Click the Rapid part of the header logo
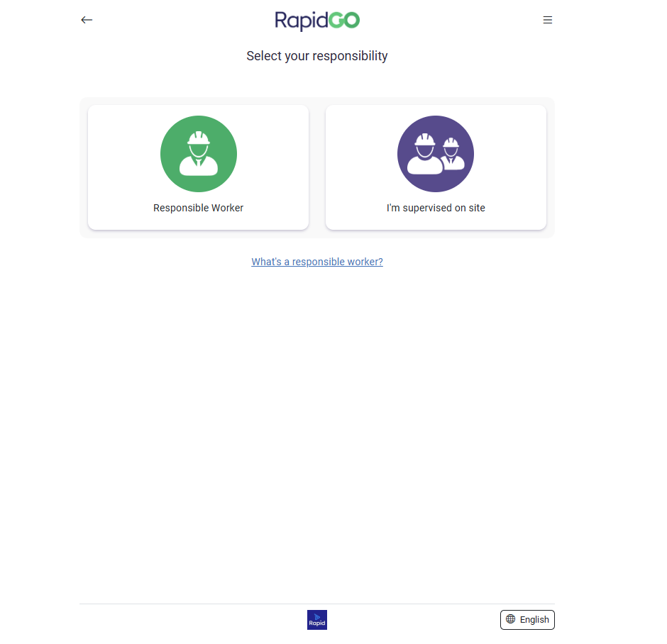The height and width of the screenshot is (644, 667). (302, 21)
